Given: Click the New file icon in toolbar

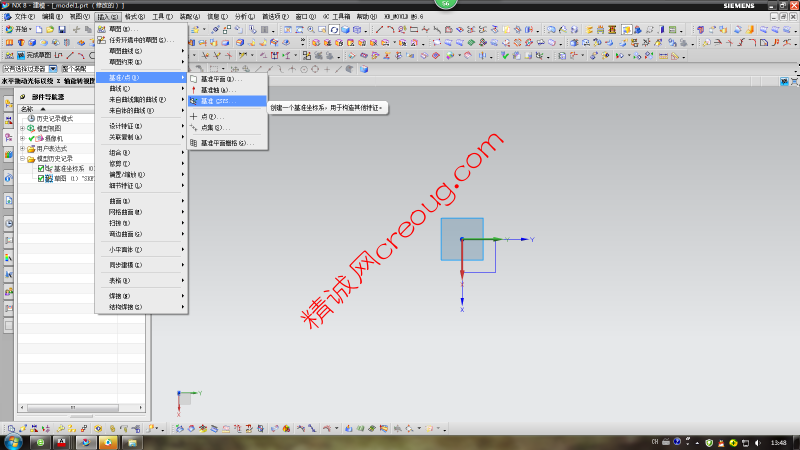Looking at the screenshot, I should [x=39, y=30].
